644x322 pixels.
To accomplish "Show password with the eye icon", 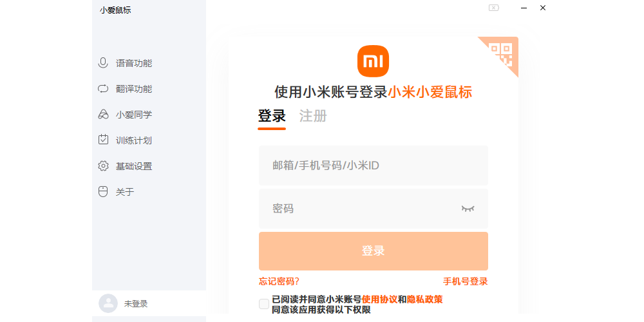I will tap(468, 209).
